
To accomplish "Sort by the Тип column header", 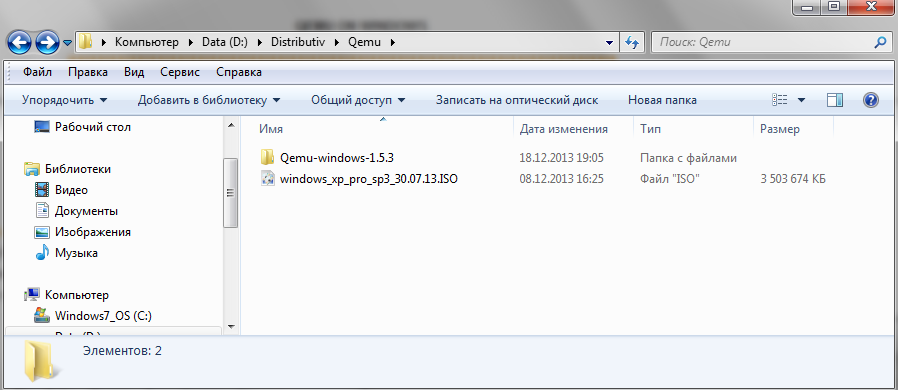I will pyautogui.click(x=694, y=129).
